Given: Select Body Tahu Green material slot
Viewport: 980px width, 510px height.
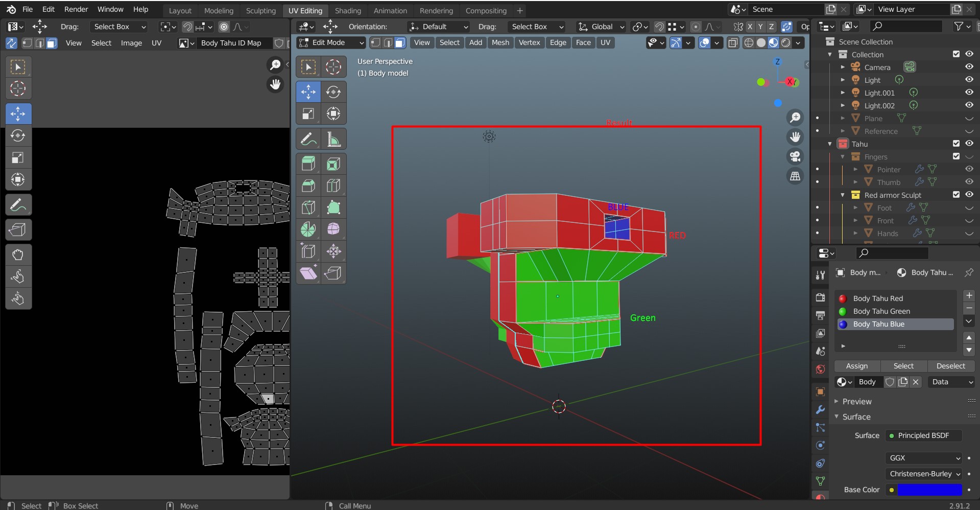Looking at the screenshot, I should (x=881, y=311).
